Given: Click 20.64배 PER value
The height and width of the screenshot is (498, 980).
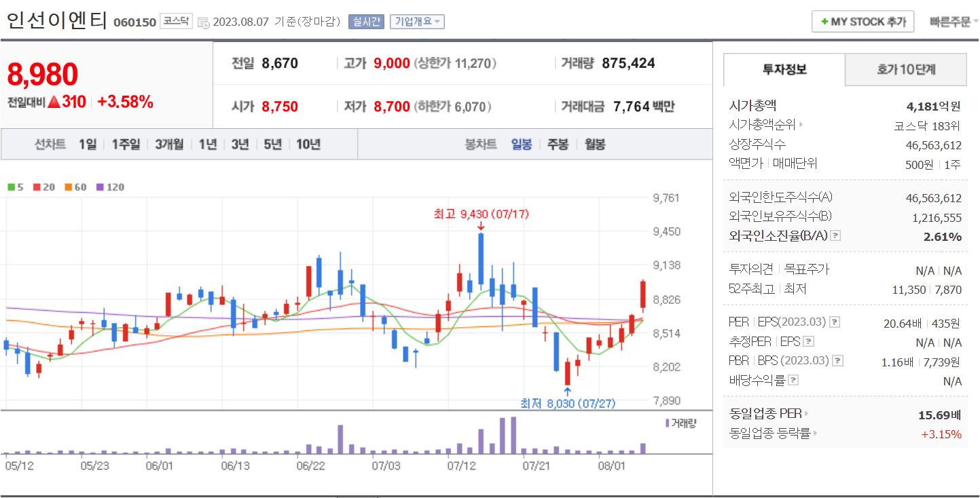Looking at the screenshot, I should pos(901,323).
